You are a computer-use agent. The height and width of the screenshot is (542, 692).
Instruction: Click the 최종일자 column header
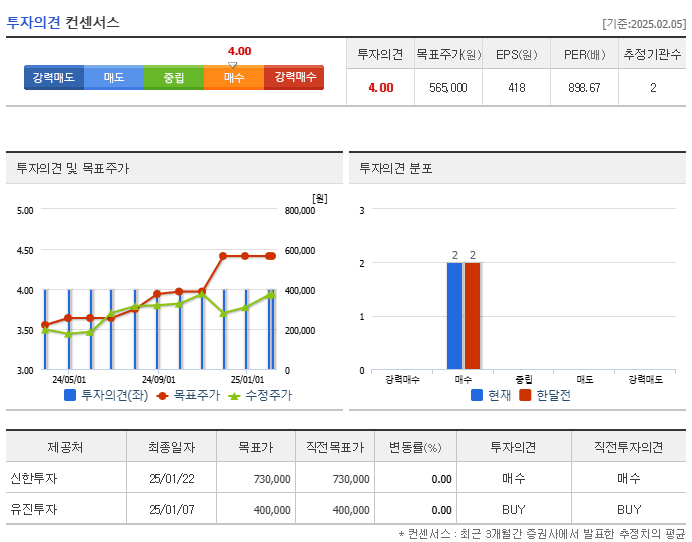[171, 447]
